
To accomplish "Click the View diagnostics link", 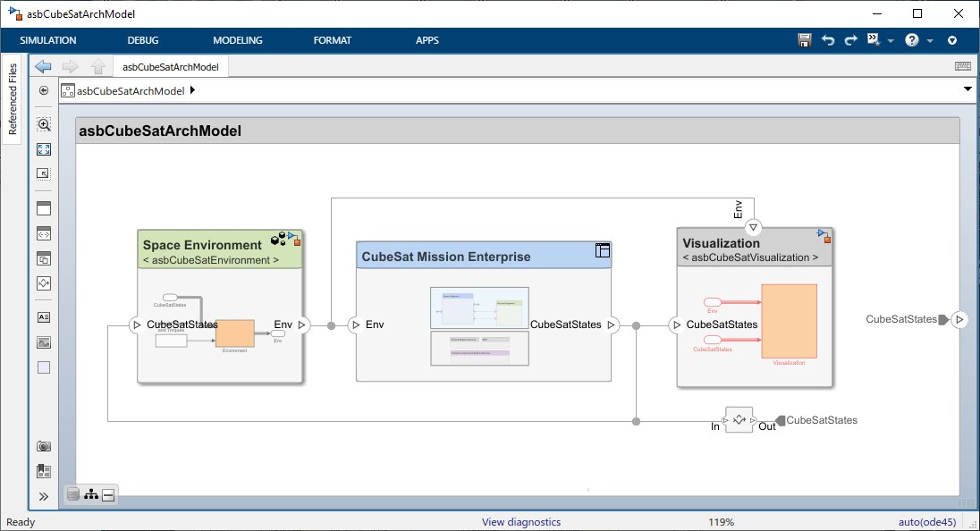I will [x=520, y=521].
